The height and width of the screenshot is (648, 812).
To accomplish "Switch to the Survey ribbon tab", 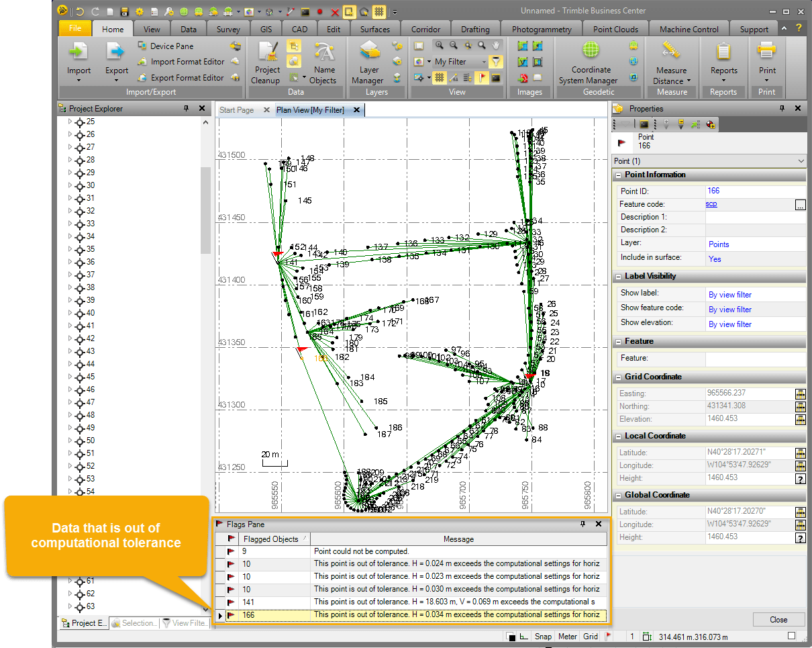I will click(228, 29).
